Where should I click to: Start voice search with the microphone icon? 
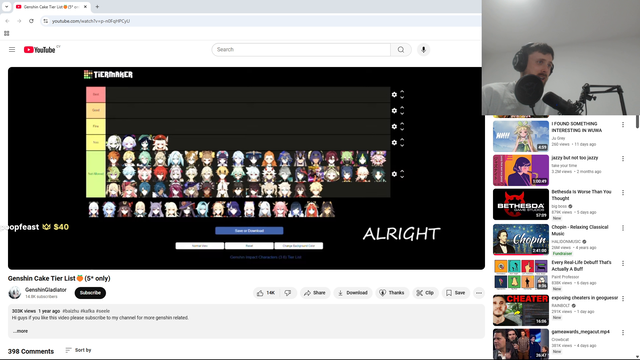(423, 49)
